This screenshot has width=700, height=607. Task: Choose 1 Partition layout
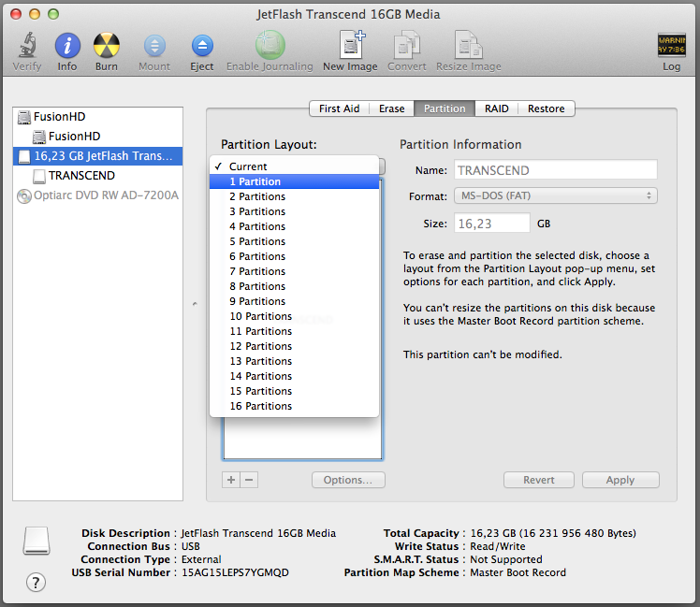pyautogui.click(x=294, y=181)
